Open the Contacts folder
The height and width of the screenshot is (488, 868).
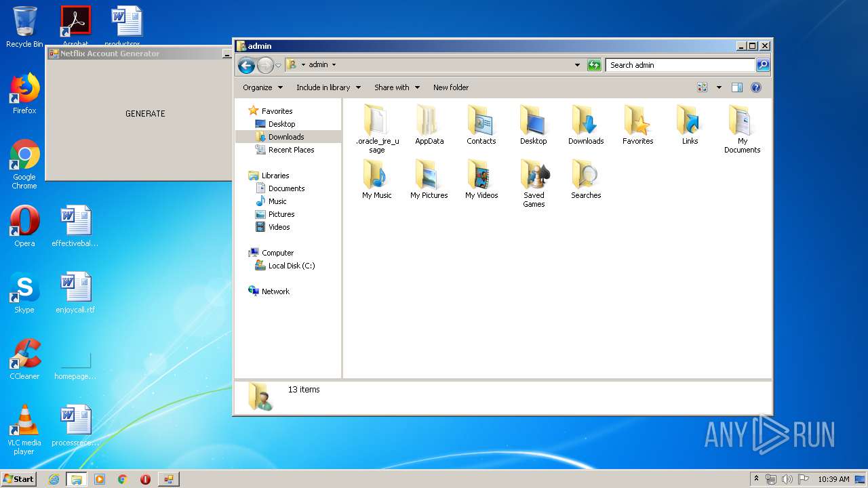tap(481, 125)
